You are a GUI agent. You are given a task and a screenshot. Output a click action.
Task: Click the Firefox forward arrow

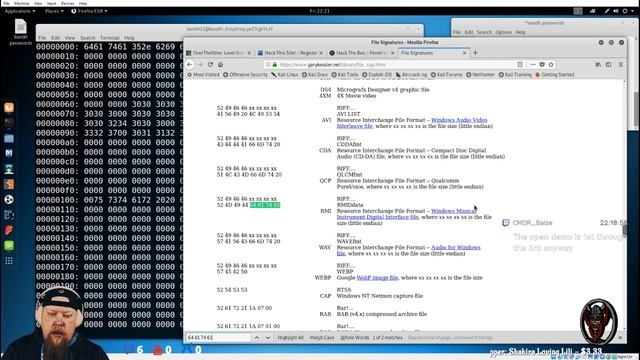click(200, 64)
